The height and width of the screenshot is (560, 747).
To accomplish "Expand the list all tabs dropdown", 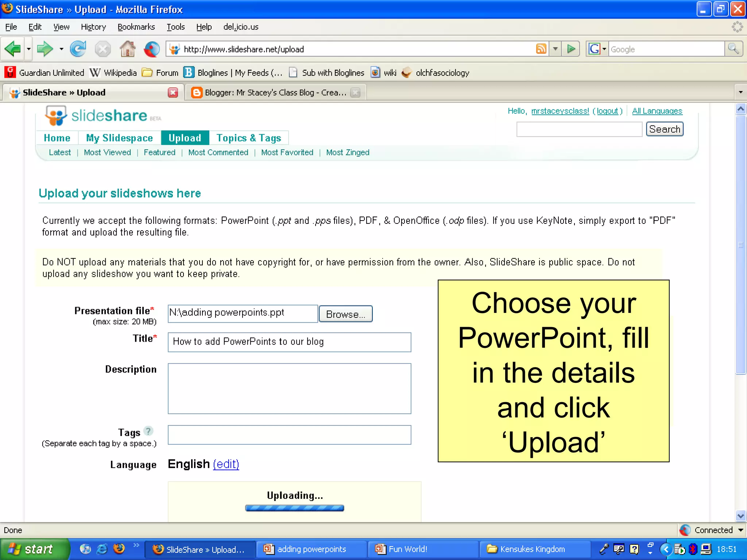I will click(x=740, y=92).
